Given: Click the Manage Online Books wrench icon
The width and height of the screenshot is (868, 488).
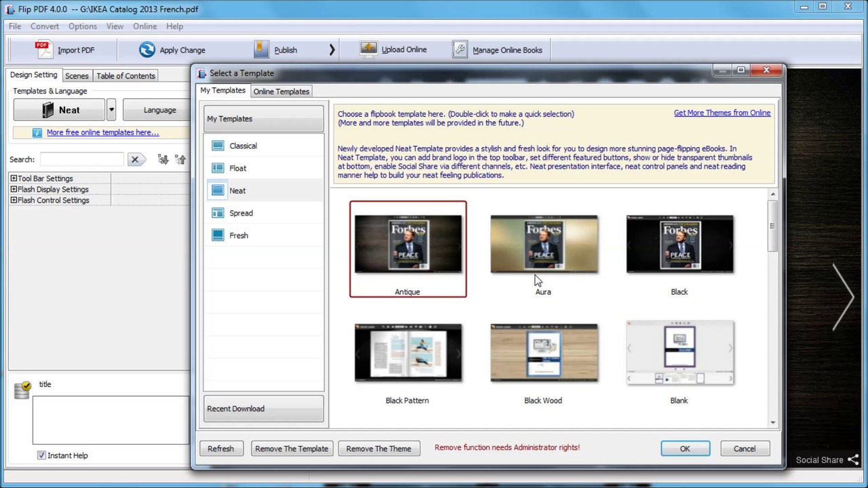Looking at the screenshot, I should (x=460, y=49).
